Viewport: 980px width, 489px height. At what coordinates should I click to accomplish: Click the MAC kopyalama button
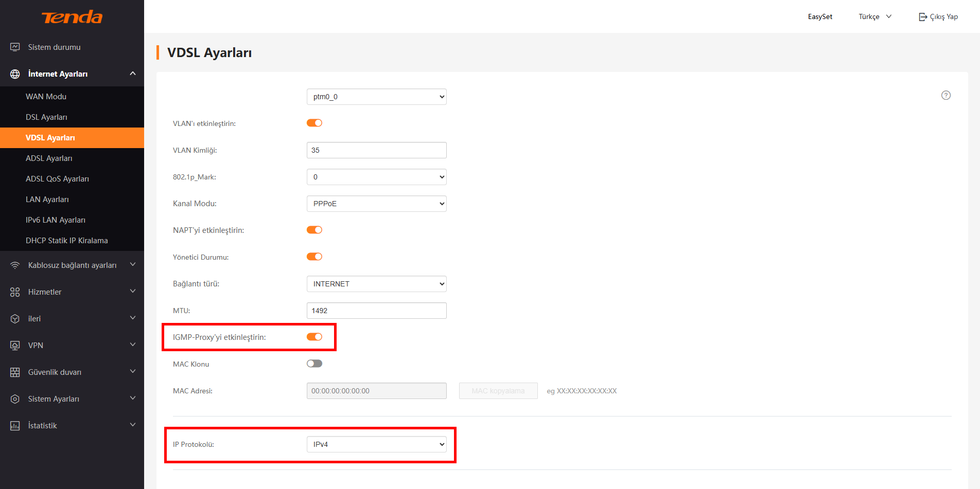click(498, 391)
